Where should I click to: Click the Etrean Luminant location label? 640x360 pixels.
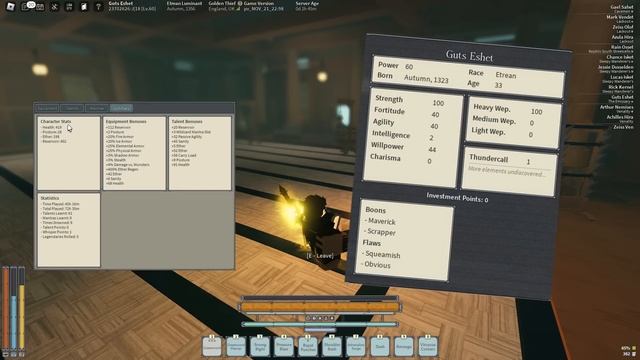point(184,3)
